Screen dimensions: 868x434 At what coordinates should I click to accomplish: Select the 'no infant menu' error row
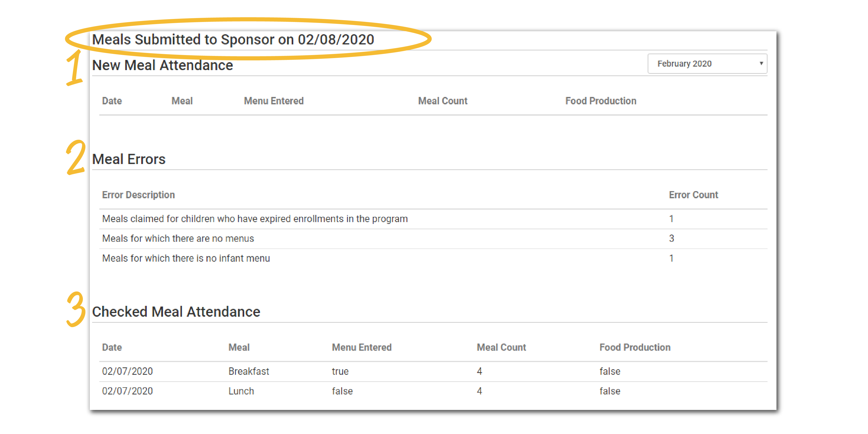click(x=186, y=258)
